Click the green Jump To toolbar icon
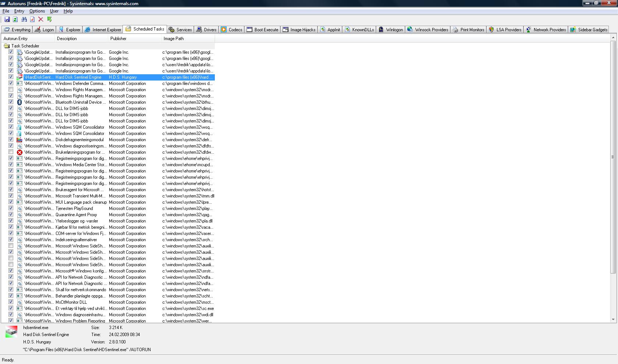Screen dimensions: 618x364 [49, 19]
